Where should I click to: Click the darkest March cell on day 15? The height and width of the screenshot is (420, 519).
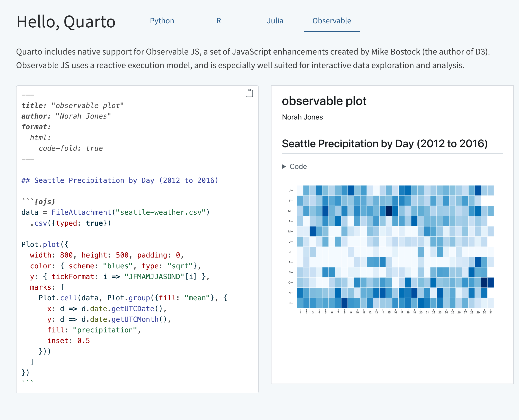point(389,211)
